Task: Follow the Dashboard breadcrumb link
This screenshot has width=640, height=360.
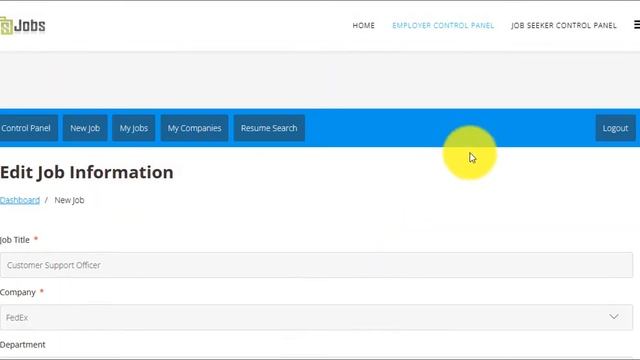Action: tap(20, 200)
